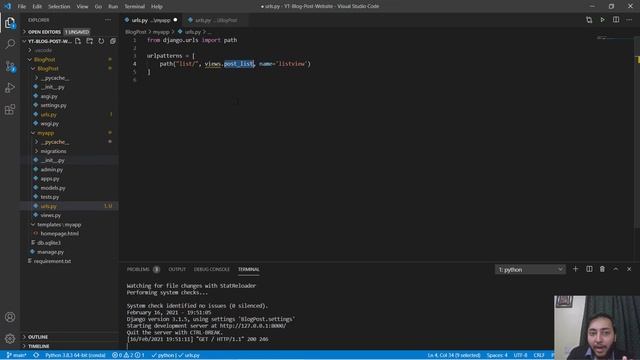Open the Extensions view

(x=10, y=109)
